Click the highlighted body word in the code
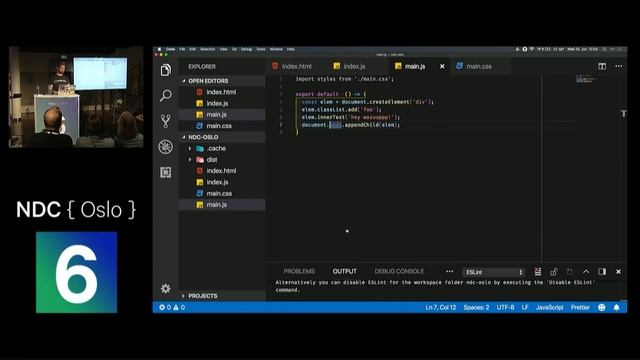Viewport: 640px width, 360px height. pyautogui.click(x=336, y=125)
